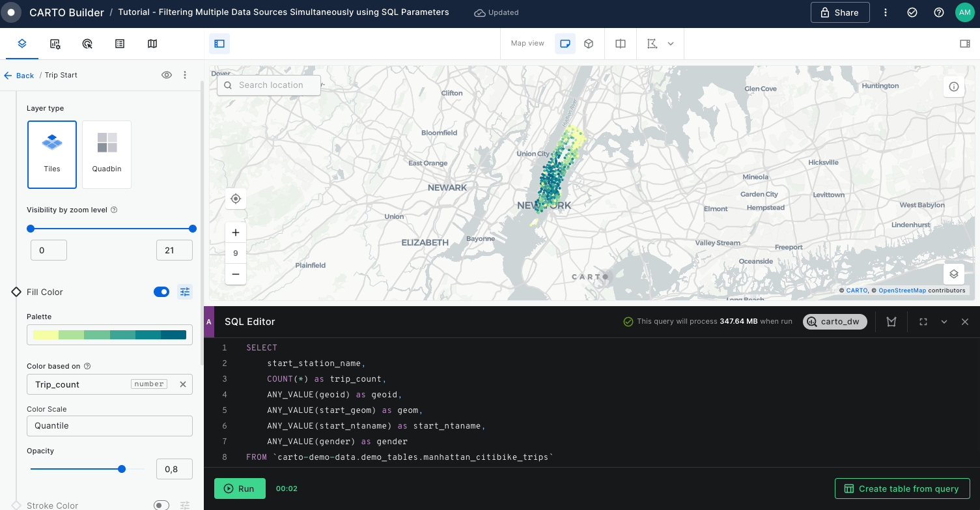Screen dimensions: 980x510
Task: Click the 3D map view icon
Action: click(x=589, y=44)
